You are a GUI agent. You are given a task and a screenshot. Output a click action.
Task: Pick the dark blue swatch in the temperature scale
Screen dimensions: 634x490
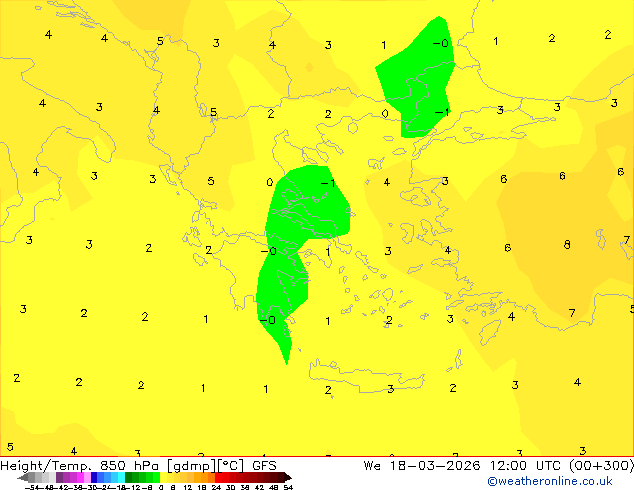coord(94,477)
